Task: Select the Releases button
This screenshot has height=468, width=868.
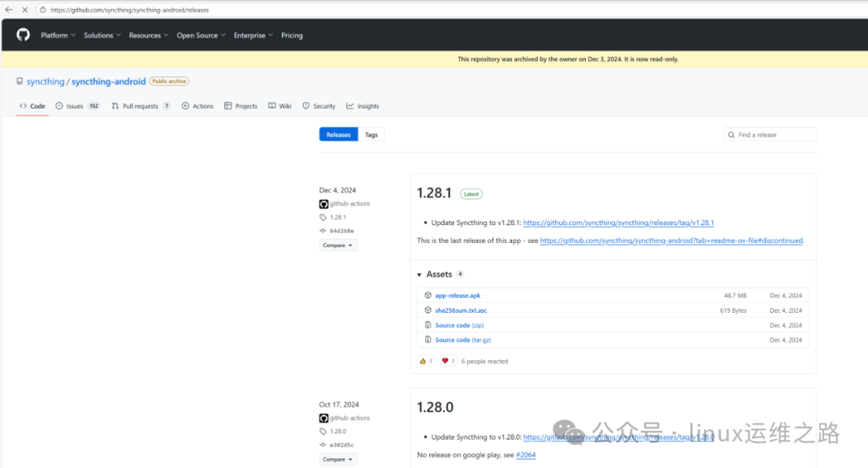Action: pos(339,134)
